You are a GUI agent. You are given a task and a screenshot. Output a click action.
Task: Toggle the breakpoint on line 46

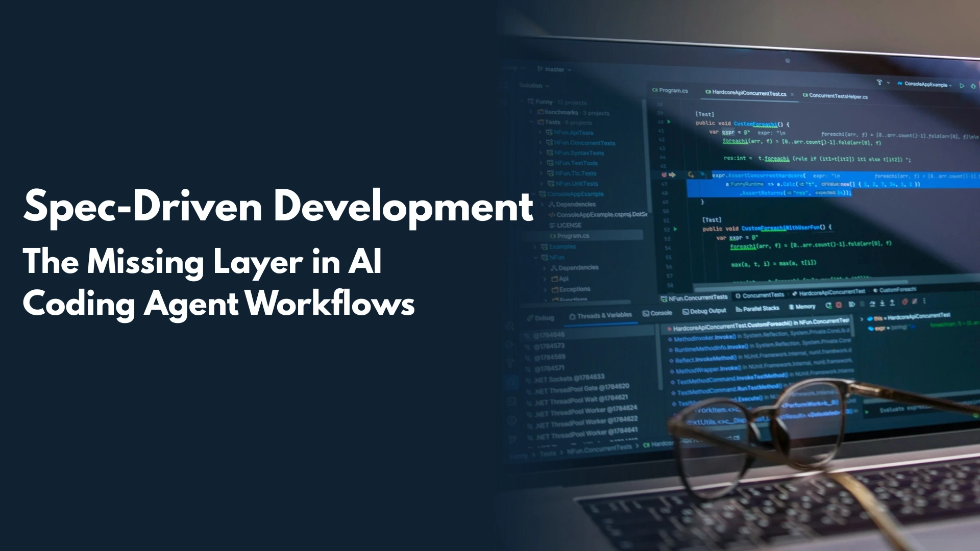point(665,175)
